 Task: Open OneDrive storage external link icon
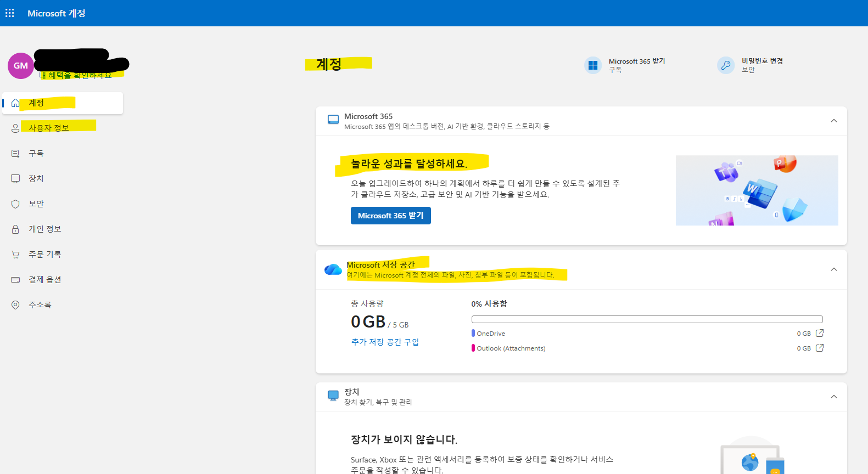[x=820, y=333]
